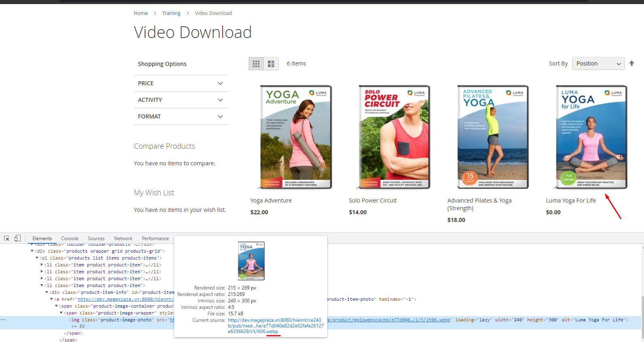644x342 pixels.
Task: Switch to the Network tab
Action: click(x=123, y=239)
